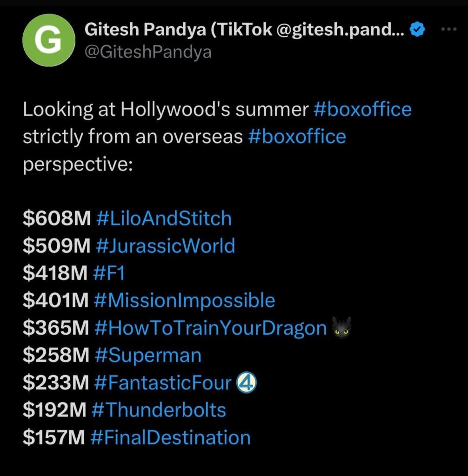Click the green G profile avatar
The height and width of the screenshot is (476, 468).
click(49, 40)
